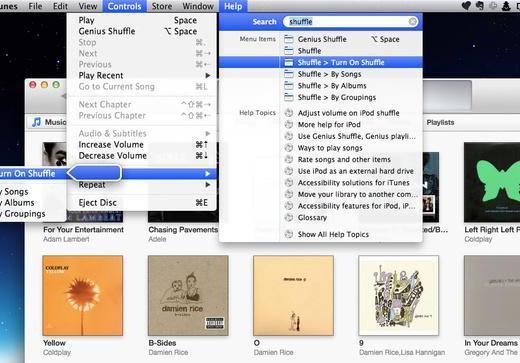Open Yellow album by Coldplay
Image resolution: width=520 pixels, height=363 pixels.
point(83,296)
